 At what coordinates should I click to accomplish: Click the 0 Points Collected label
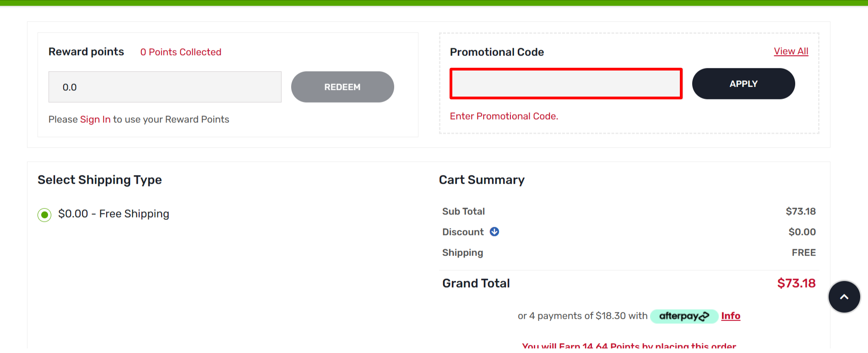180,52
